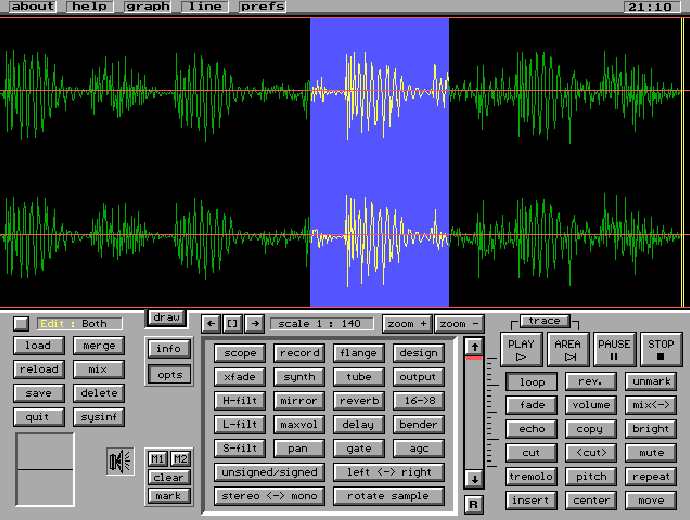Click the scale 1 : 140 field
The height and width of the screenshot is (520, 690).
pos(321,324)
